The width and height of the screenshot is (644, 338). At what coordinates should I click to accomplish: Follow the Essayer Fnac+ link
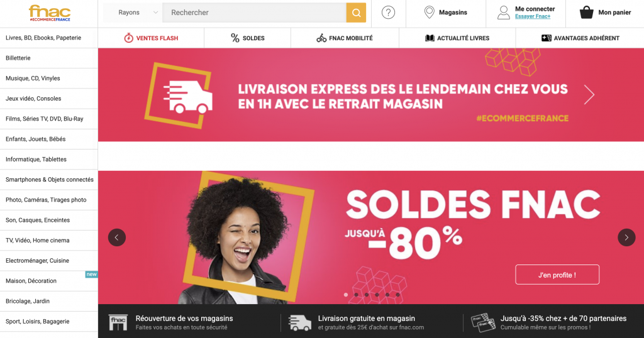point(533,16)
